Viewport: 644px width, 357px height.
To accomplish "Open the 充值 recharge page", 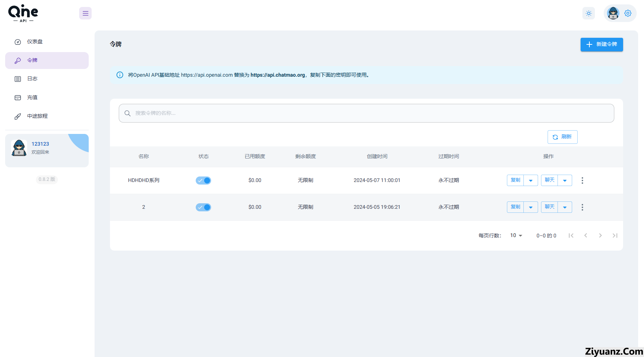I will pos(32,98).
